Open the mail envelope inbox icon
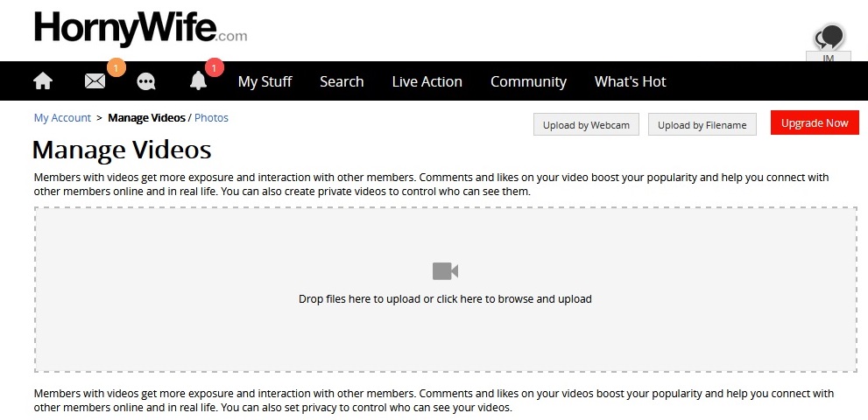This screenshot has height=420, width=868. 95,81
